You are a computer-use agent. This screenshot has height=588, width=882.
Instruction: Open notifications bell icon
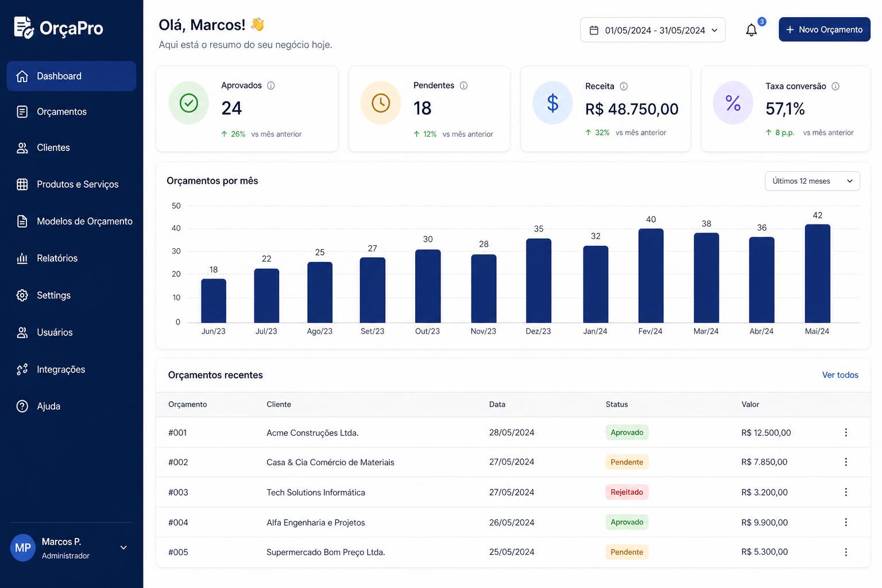pyautogui.click(x=751, y=30)
